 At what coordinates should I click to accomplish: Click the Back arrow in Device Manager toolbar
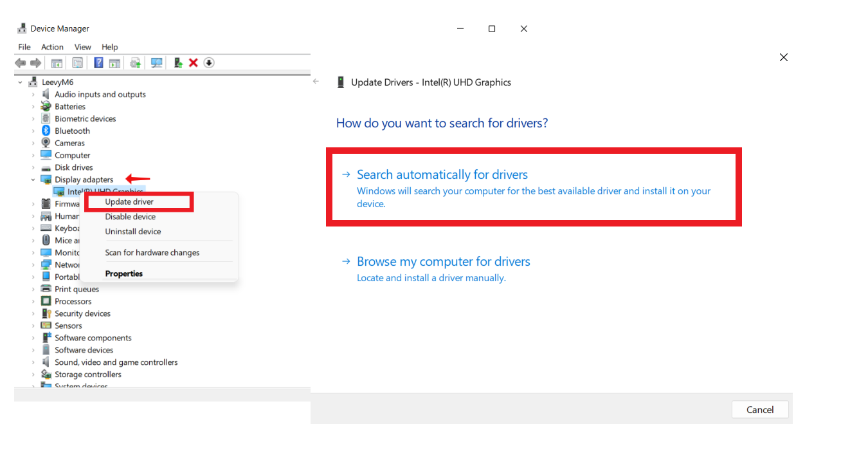(x=21, y=63)
